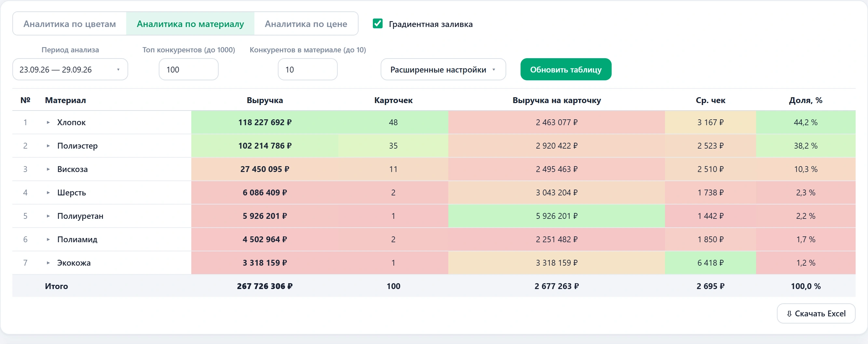This screenshot has height=344, width=868.
Task: Click Итого row label
Action: [56, 286]
